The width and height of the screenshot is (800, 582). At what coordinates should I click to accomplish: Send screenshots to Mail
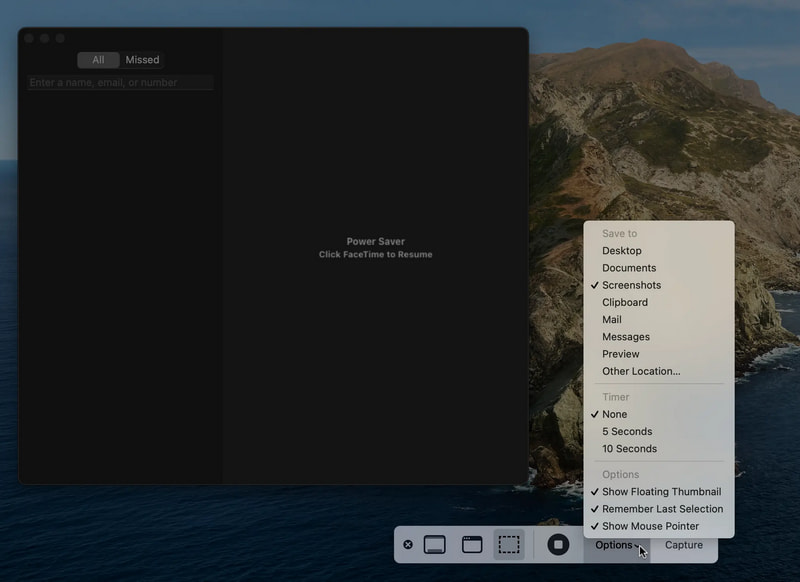click(613, 319)
